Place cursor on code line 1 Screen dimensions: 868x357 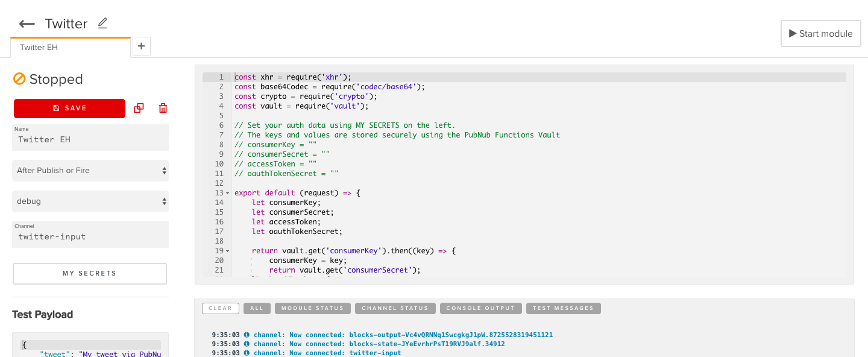click(293, 77)
